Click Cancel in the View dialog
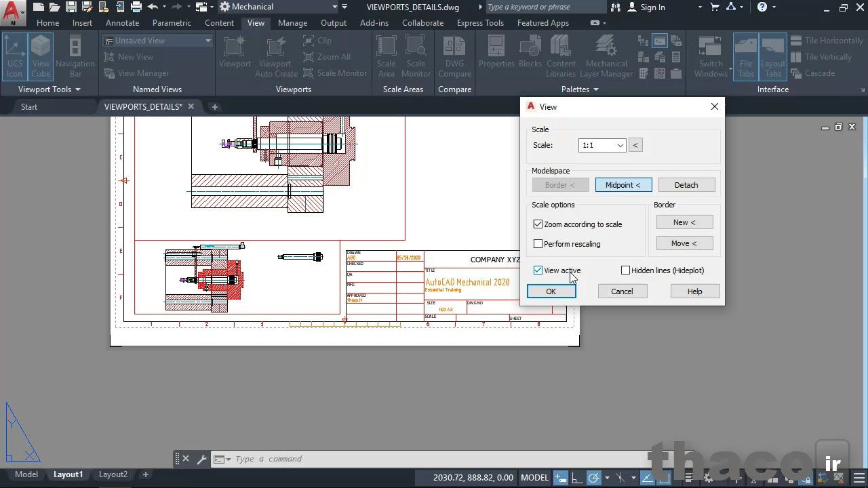The width and height of the screenshot is (868, 488). coord(622,291)
